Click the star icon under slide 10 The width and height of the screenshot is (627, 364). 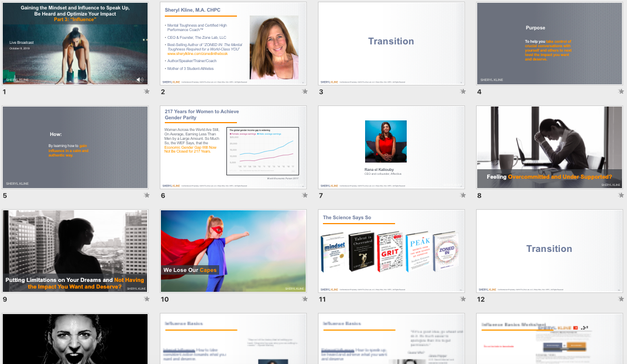click(305, 299)
